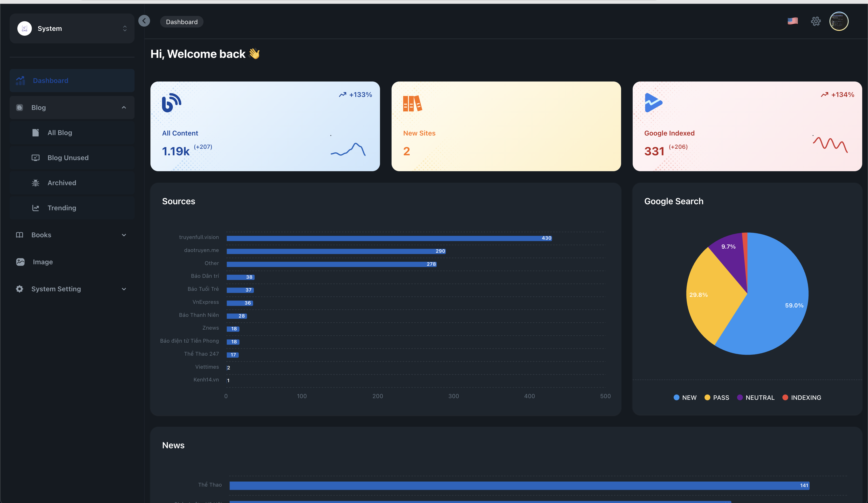Select the All Blog document icon
The width and height of the screenshot is (868, 503).
(x=36, y=132)
